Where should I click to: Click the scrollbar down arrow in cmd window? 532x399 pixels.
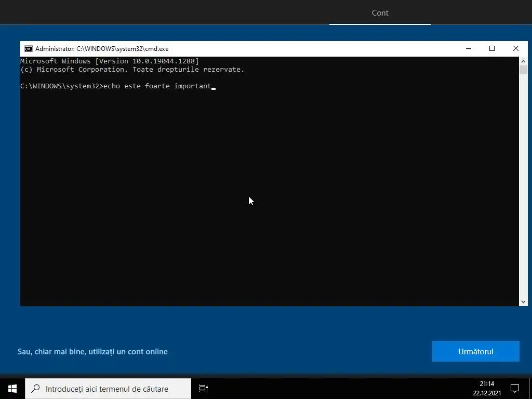pyautogui.click(x=523, y=301)
